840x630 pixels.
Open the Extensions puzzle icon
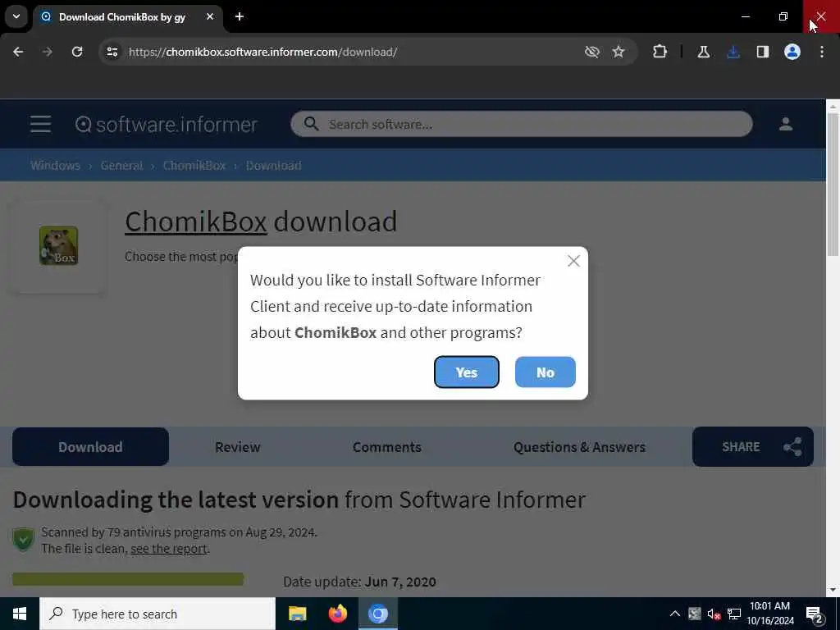coord(660,52)
